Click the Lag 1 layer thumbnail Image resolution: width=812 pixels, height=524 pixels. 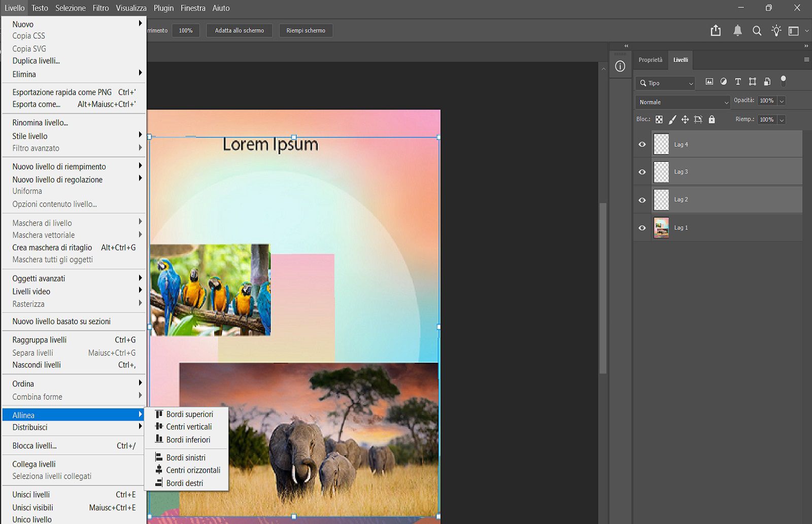(x=661, y=227)
